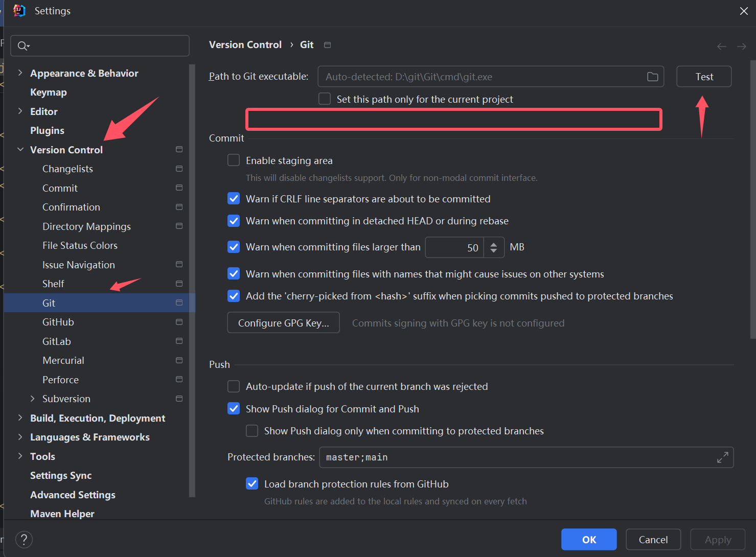The width and height of the screenshot is (756, 557).
Task: Click project-level icon beside Issue Navigation row
Action: point(179,264)
